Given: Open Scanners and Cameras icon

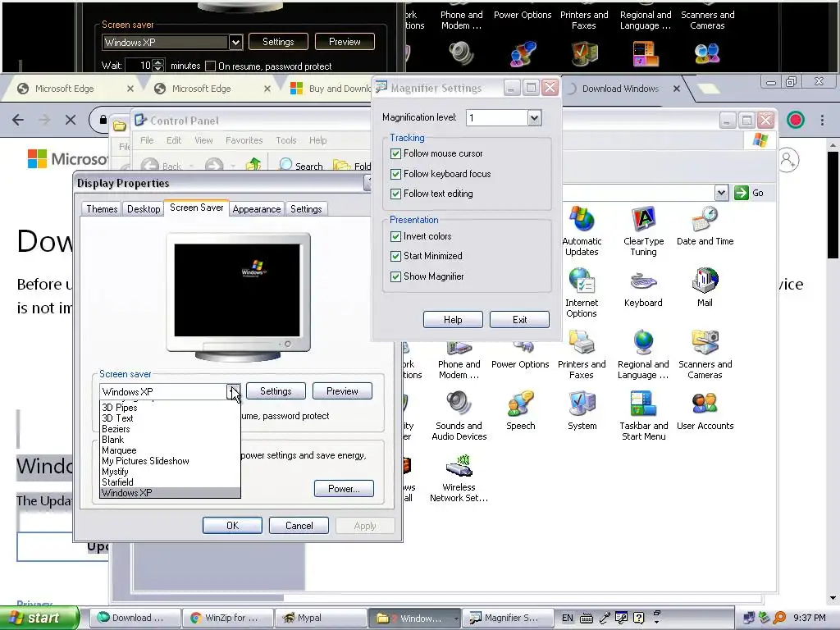Looking at the screenshot, I should click(x=705, y=354).
